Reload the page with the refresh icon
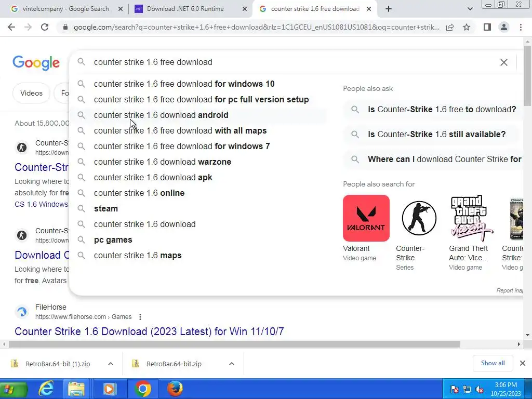 pos(45,27)
